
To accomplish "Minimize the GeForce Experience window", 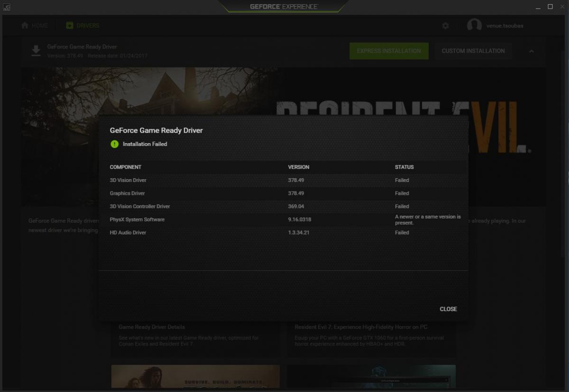I will click(538, 7).
